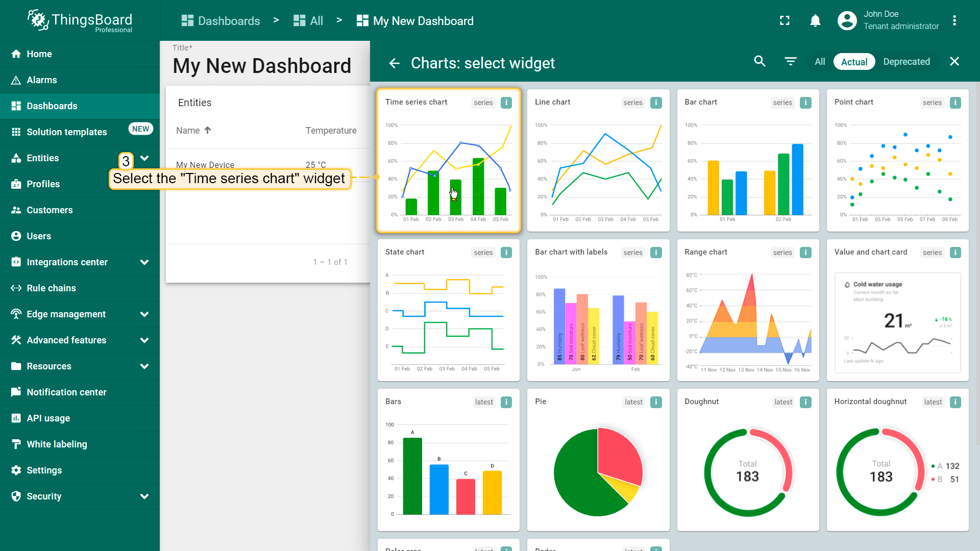Image resolution: width=980 pixels, height=551 pixels.
Task: Select the Deprecated widget filter option
Action: coord(906,62)
